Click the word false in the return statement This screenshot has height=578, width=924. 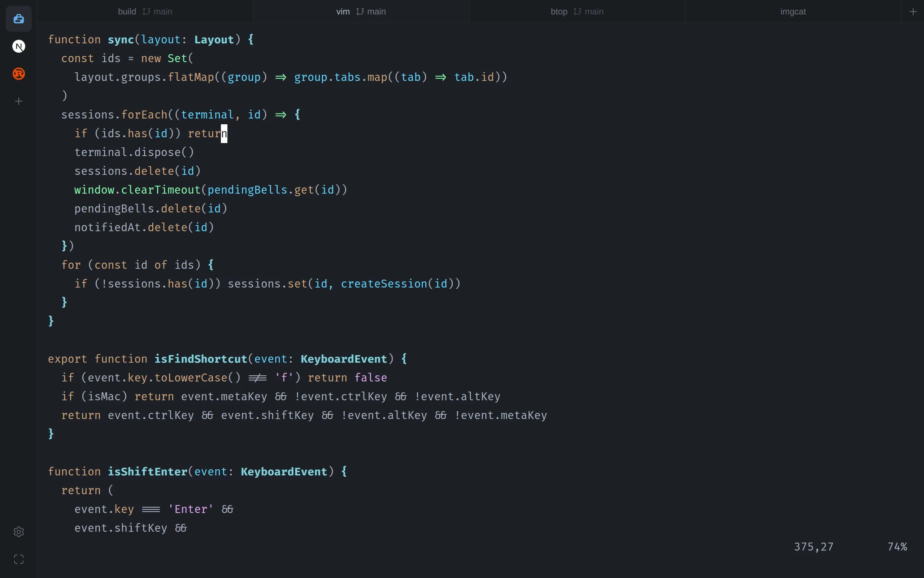point(370,377)
